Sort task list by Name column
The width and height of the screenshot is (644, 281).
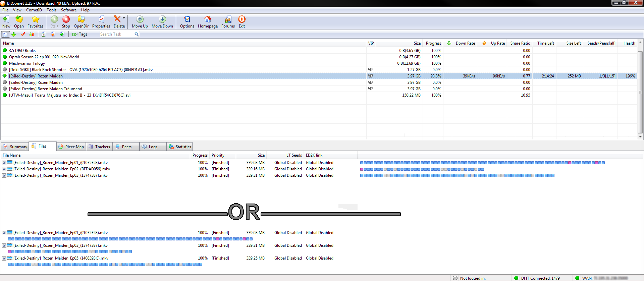pyautogui.click(x=183, y=43)
